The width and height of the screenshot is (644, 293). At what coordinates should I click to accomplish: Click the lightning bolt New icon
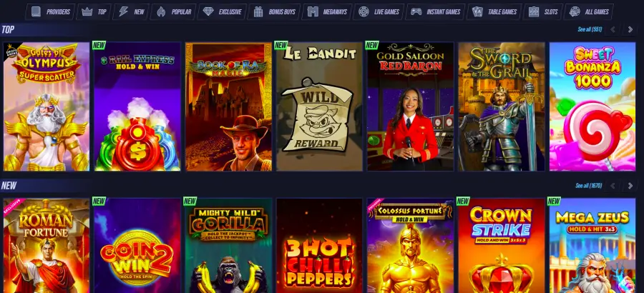(123, 12)
